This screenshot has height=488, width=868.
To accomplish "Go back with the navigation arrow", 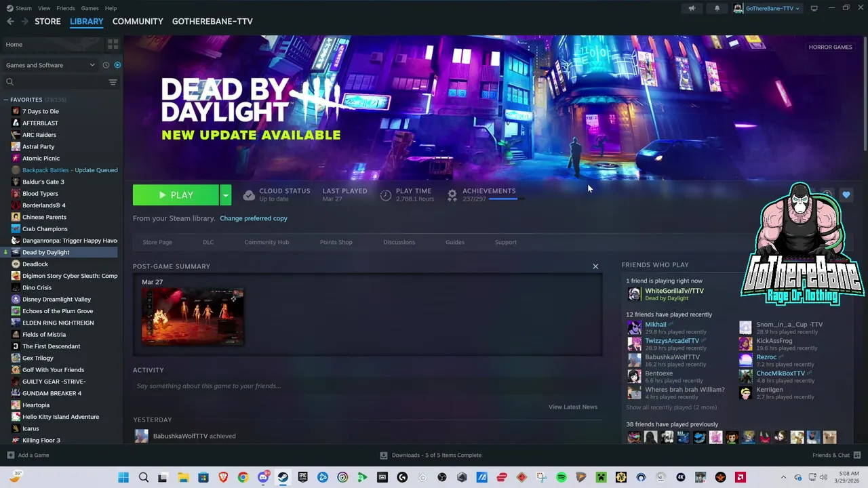I will coord(10,21).
